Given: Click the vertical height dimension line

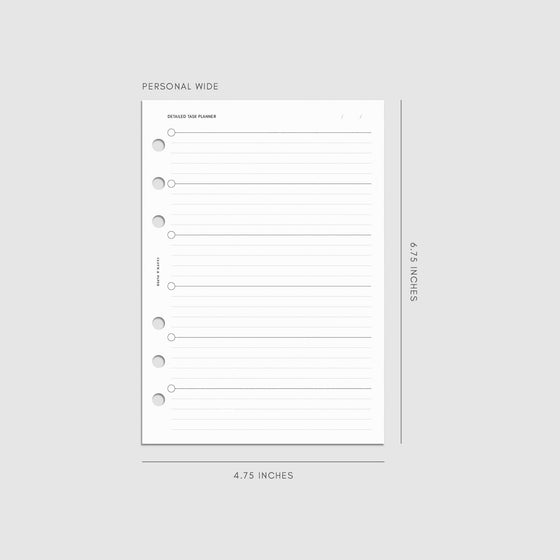Looking at the screenshot, I should tap(401, 272).
